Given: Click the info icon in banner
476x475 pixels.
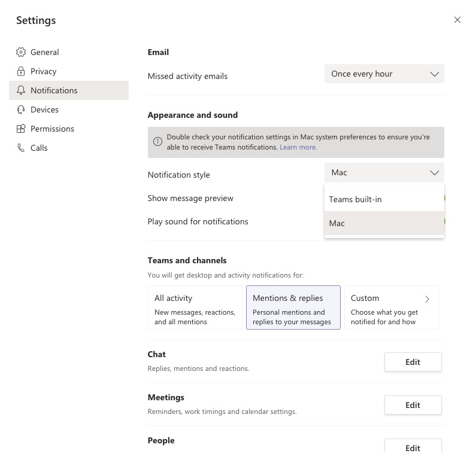Looking at the screenshot, I should click(157, 142).
